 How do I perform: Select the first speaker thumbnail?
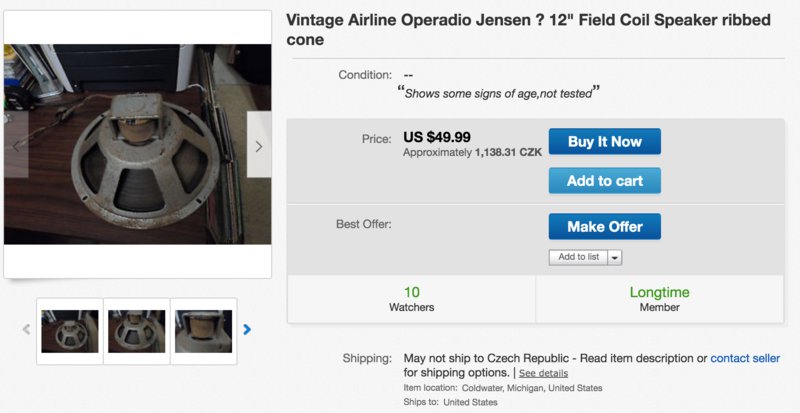click(70, 331)
